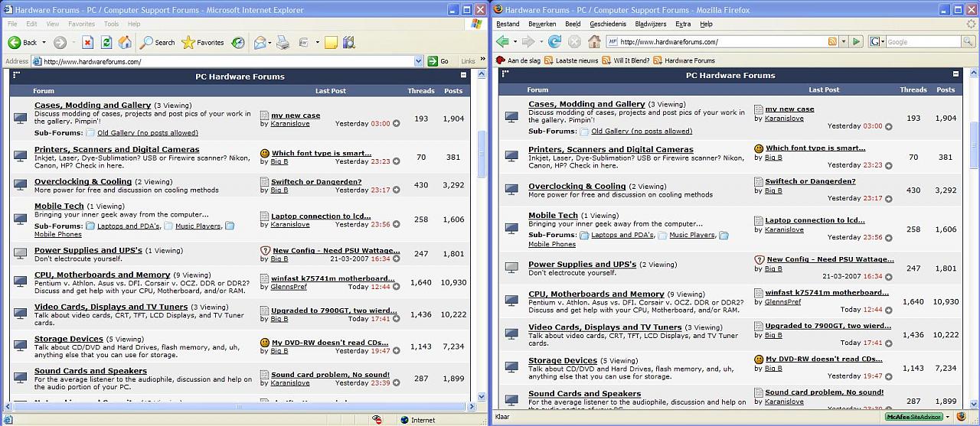Viewport: 980px width, 426px height.
Task: Go to last post of Swiftech thread in Firefox
Action: [x=890, y=198]
